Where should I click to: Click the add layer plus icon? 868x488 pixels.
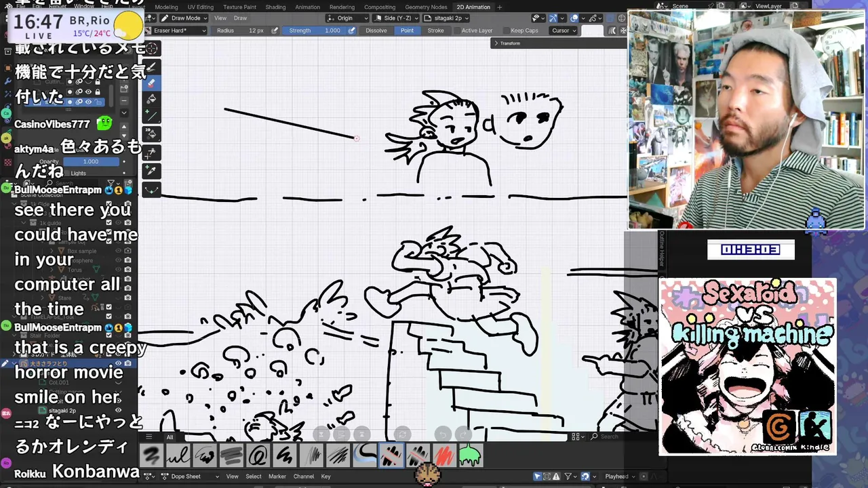click(x=124, y=88)
